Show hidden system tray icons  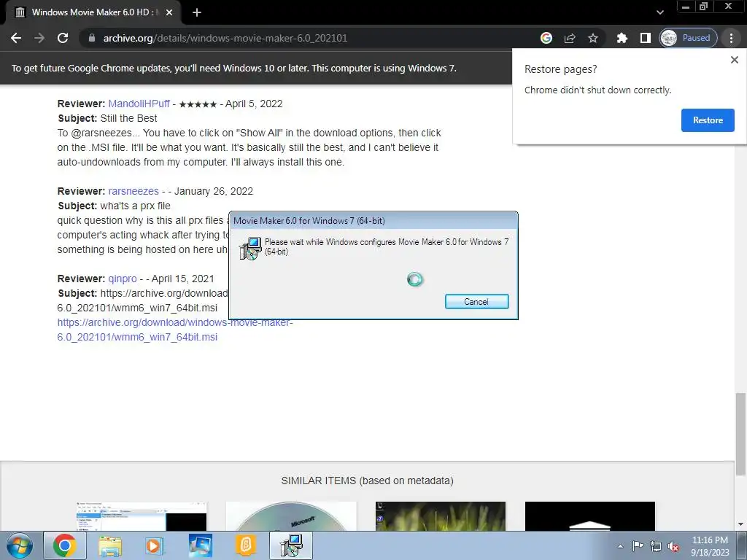(x=620, y=546)
